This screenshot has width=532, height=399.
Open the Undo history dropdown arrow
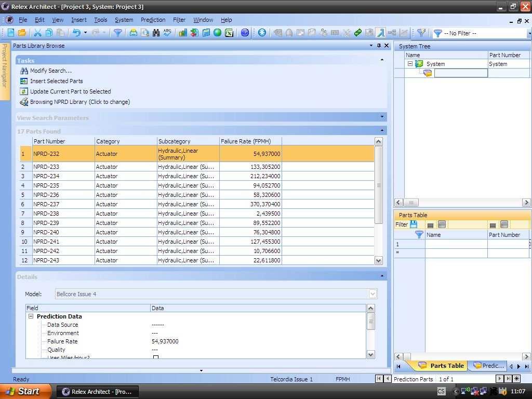tap(85, 33)
